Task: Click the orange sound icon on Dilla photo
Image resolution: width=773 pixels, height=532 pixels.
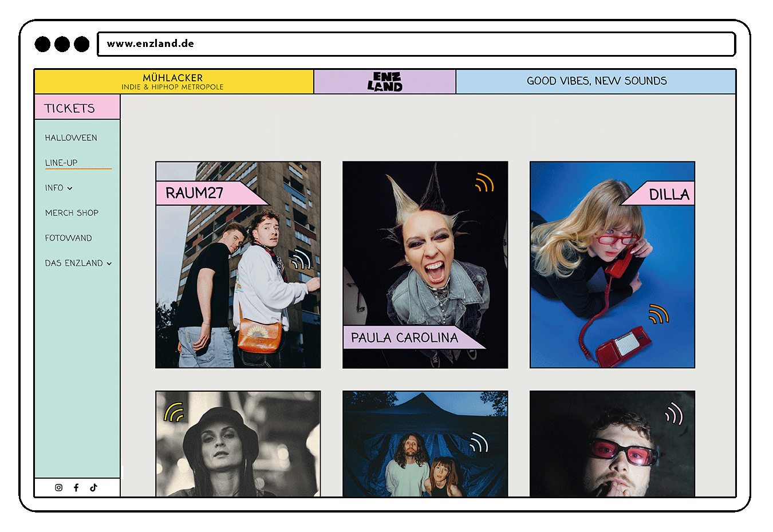Action: coord(658,314)
